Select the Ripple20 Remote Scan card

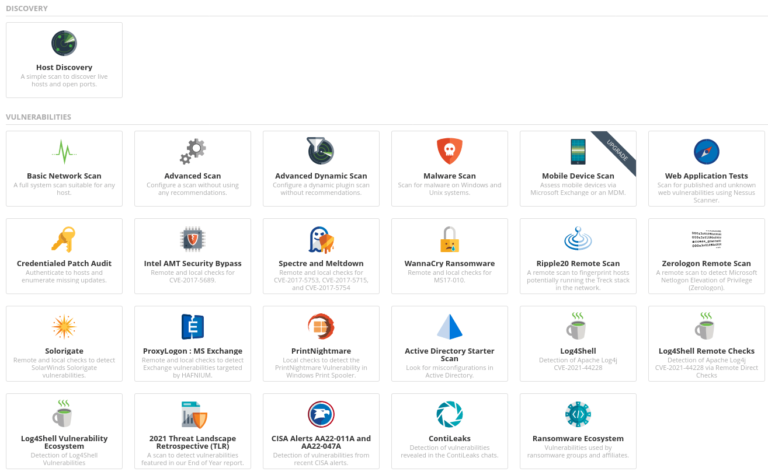(578, 256)
